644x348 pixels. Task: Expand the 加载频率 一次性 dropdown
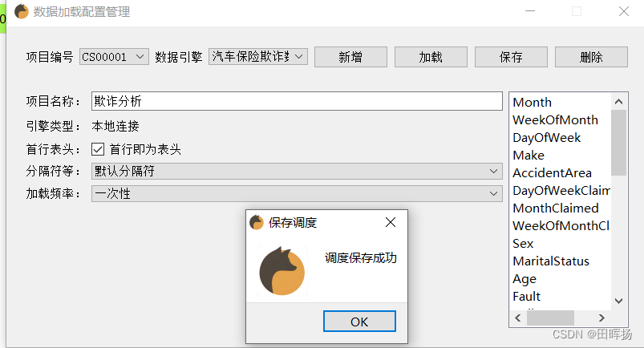[x=297, y=193]
